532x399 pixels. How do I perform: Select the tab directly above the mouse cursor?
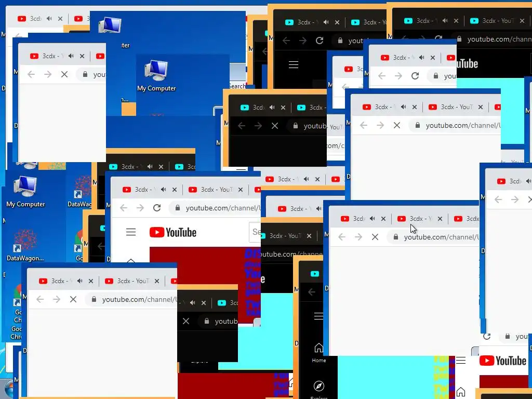(420, 219)
